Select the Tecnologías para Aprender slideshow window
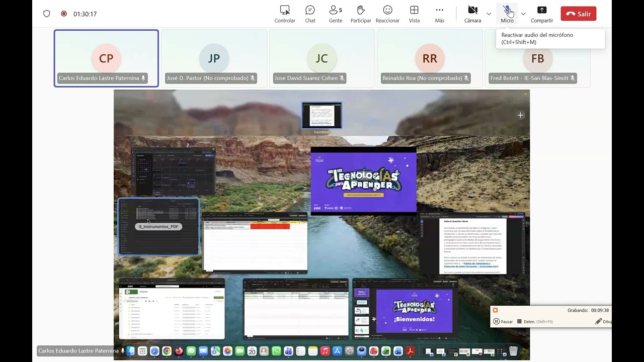 (363, 181)
